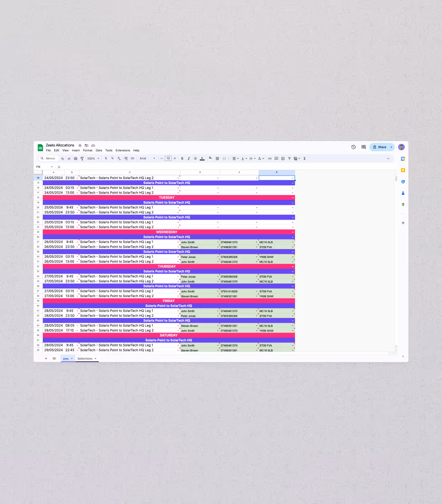Add a new sheet

[46, 358]
